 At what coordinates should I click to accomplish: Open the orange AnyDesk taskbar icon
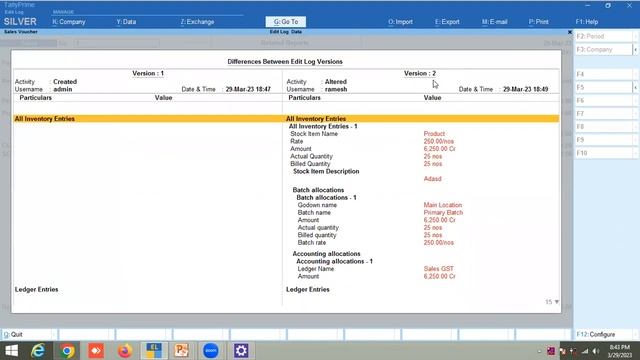coord(96,351)
